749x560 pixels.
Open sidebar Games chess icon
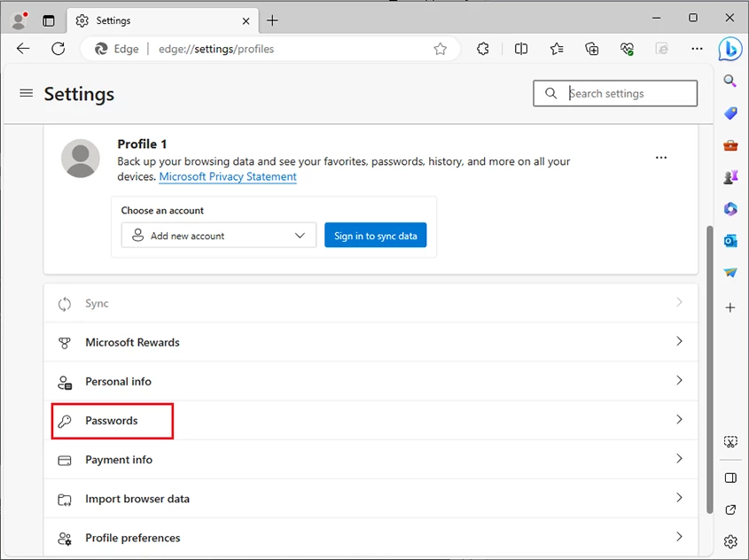730,177
